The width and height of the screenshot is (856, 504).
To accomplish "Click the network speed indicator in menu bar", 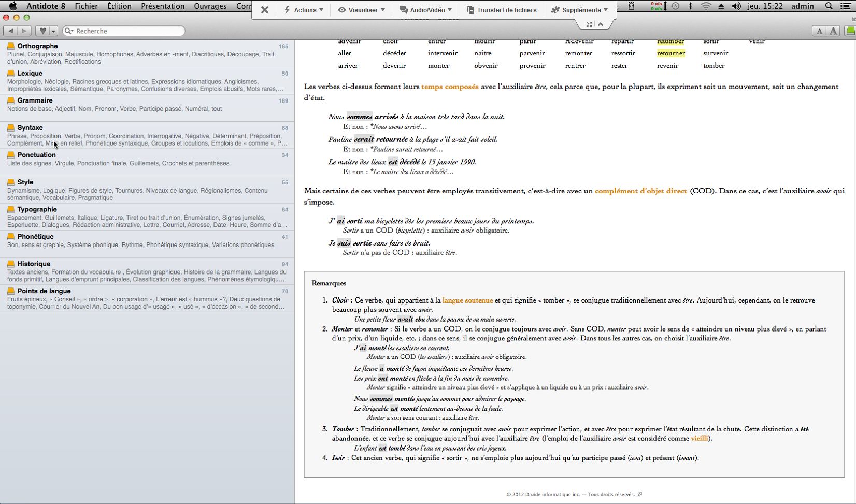I will pos(659,6).
